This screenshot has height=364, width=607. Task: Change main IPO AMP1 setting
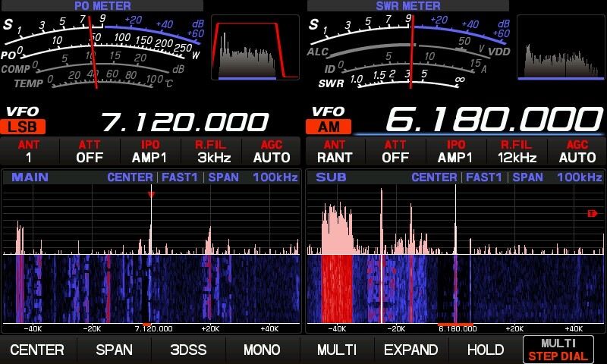click(149, 152)
